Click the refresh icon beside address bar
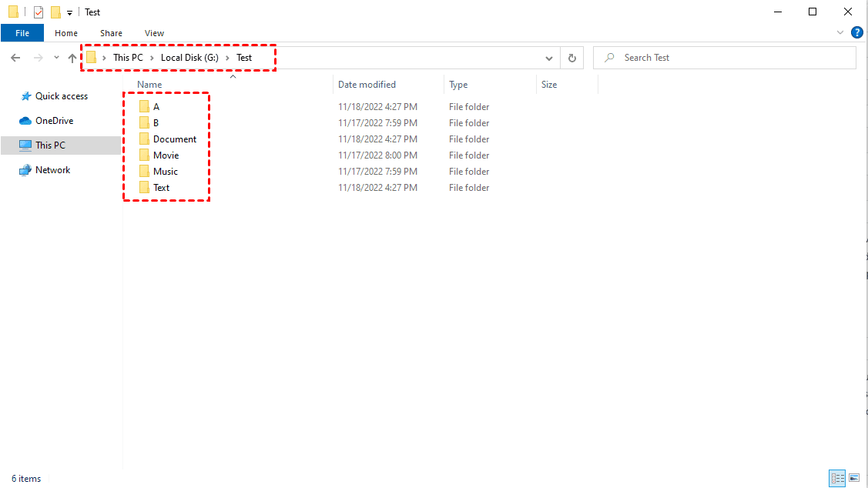Image resolution: width=868 pixels, height=488 pixels. [x=571, y=57]
